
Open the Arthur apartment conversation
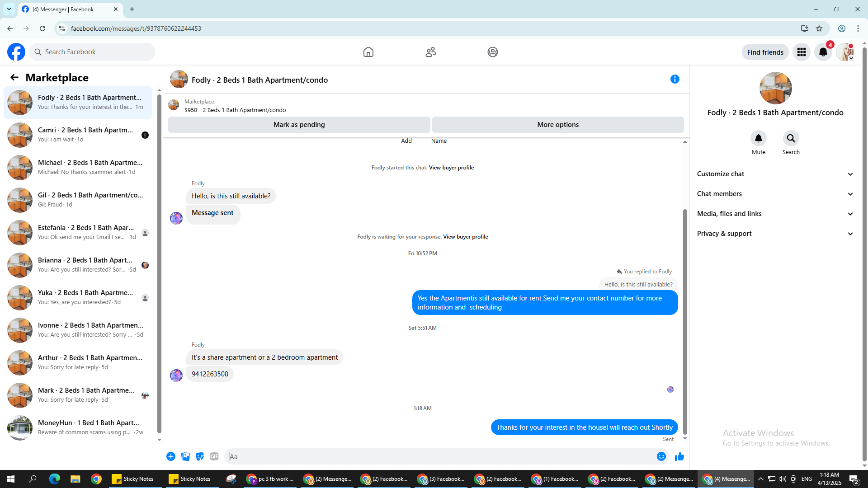pyautogui.click(x=78, y=362)
